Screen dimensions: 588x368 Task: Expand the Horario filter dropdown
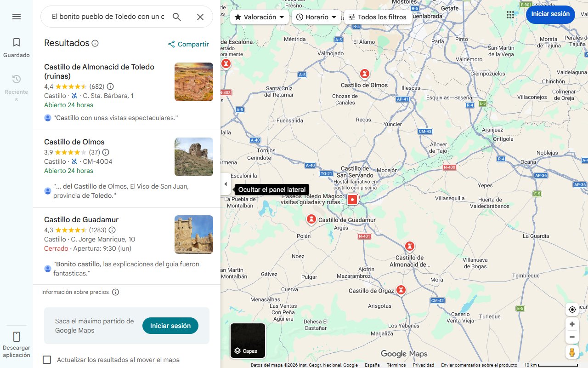tap(317, 17)
